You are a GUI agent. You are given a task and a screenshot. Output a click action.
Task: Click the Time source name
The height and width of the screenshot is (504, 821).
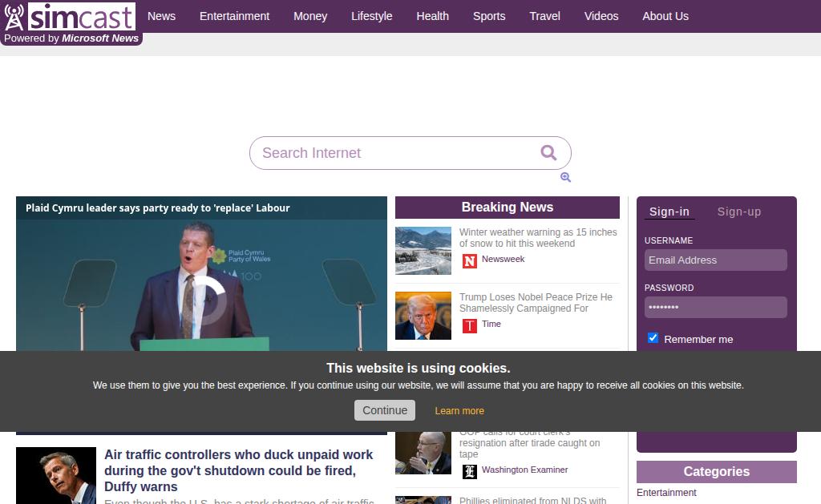pos(491,324)
